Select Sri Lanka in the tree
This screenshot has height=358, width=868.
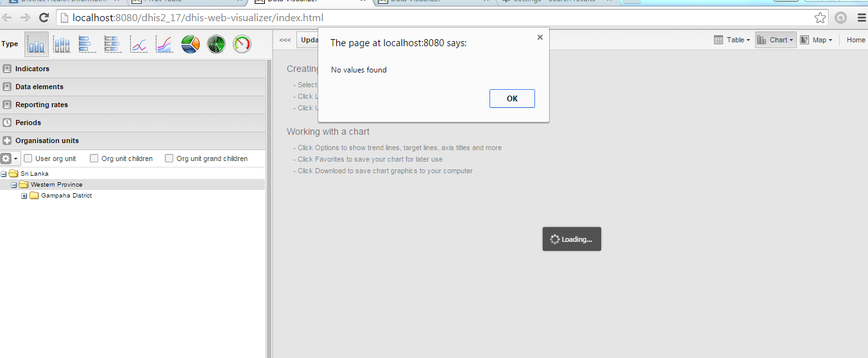pos(34,174)
